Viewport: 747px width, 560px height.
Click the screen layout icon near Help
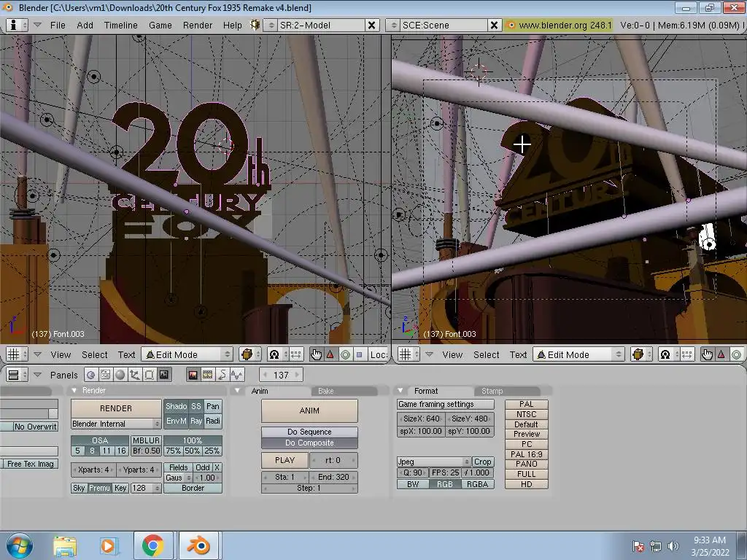[x=255, y=25]
